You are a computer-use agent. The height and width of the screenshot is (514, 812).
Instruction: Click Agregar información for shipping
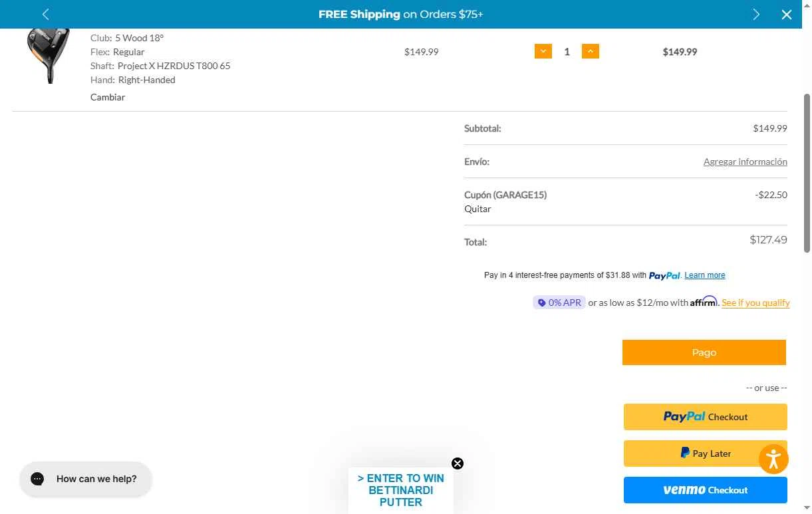745,162
